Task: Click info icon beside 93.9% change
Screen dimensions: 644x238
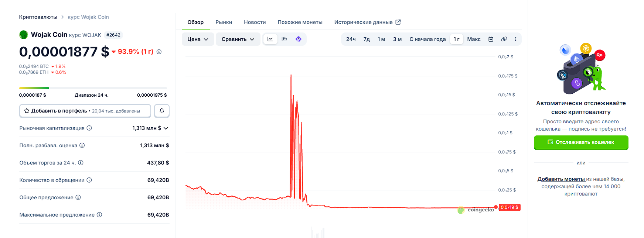Action: 159,52
